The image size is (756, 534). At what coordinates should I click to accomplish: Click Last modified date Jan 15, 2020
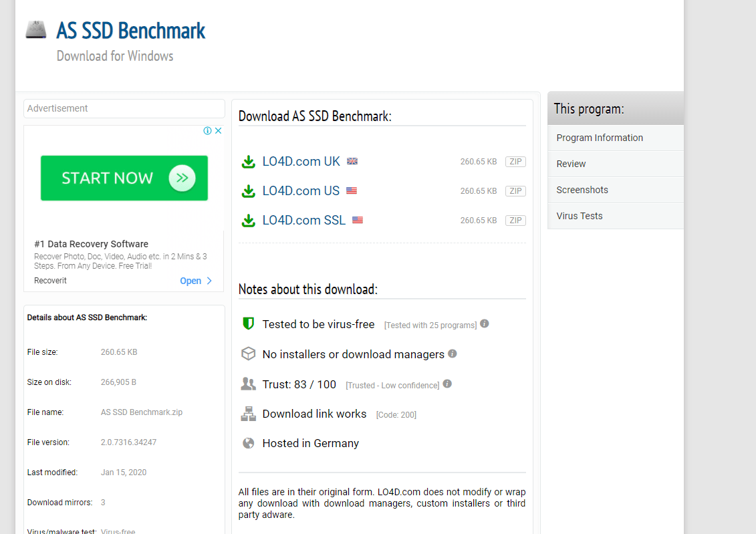pyautogui.click(x=124, y=473)
